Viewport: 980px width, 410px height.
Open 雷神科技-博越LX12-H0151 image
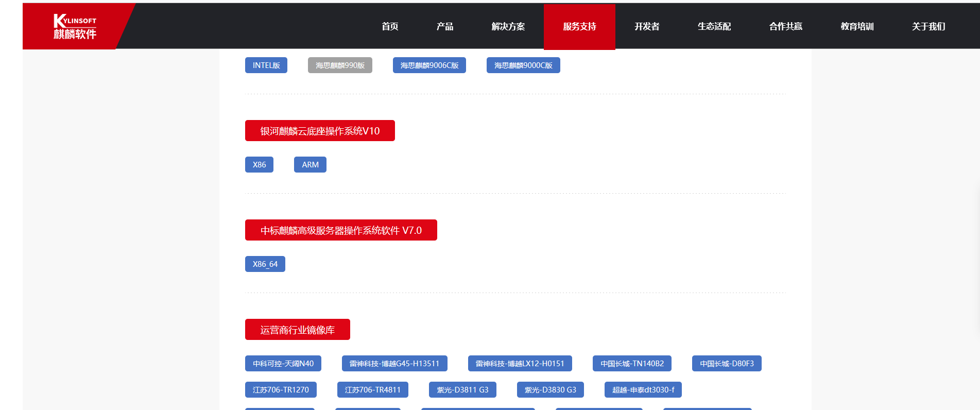pos(520,364)
